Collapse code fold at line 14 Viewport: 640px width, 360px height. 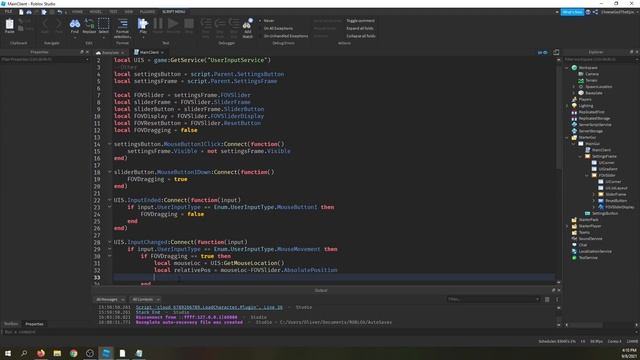(109, 144)
